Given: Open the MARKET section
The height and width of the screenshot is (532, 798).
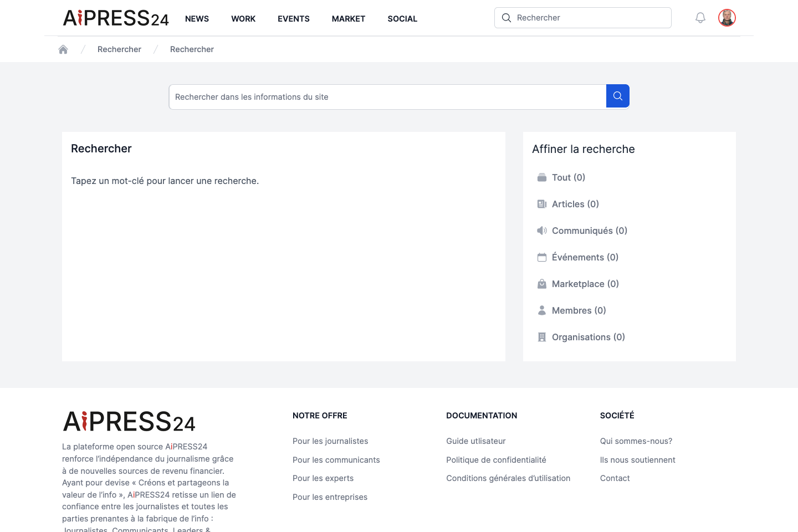Looking at the screenshot, I should [x=349, y=19].
